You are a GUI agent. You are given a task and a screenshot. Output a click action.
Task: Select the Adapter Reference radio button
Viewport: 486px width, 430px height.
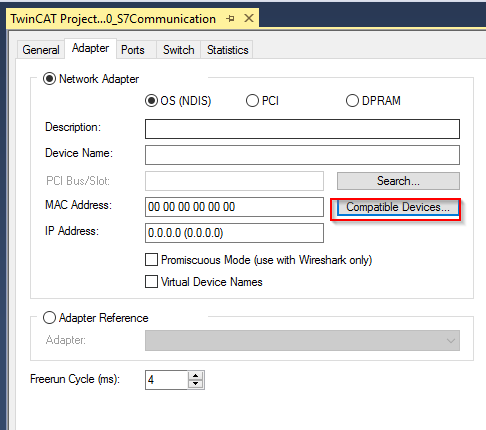point(49,318)
